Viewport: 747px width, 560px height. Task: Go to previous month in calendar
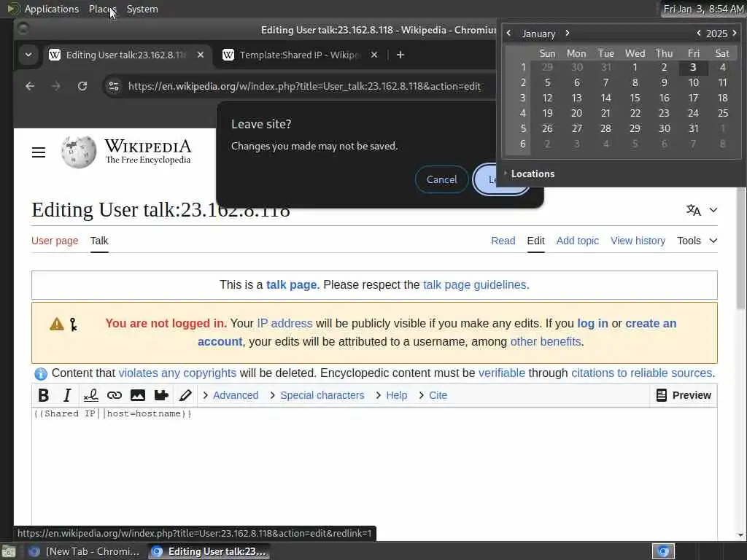coord(508,34)
